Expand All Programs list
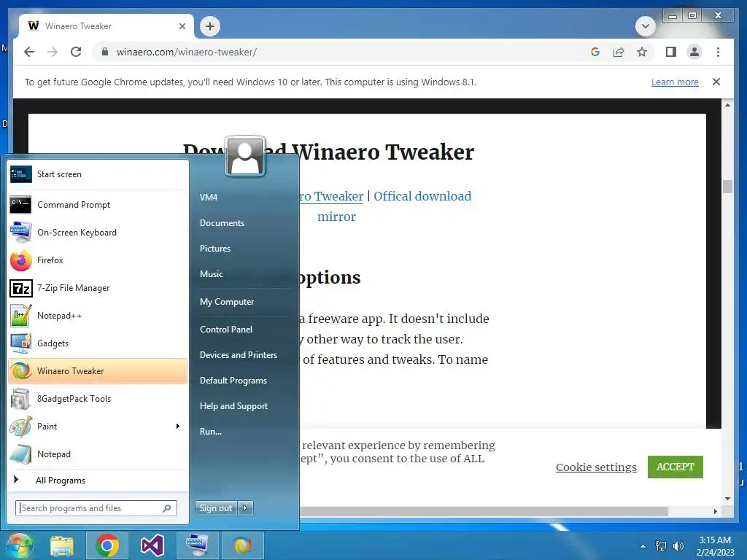 tap(98, 480)
